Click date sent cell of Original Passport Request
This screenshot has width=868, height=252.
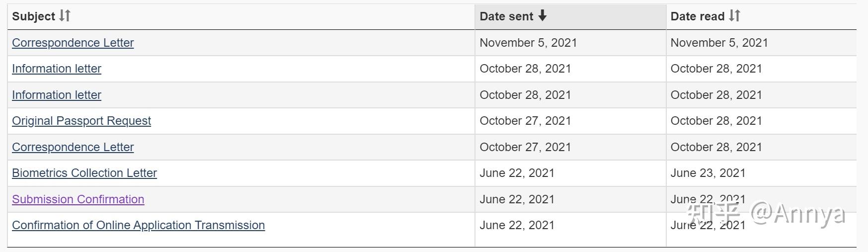tap(525, 121)
